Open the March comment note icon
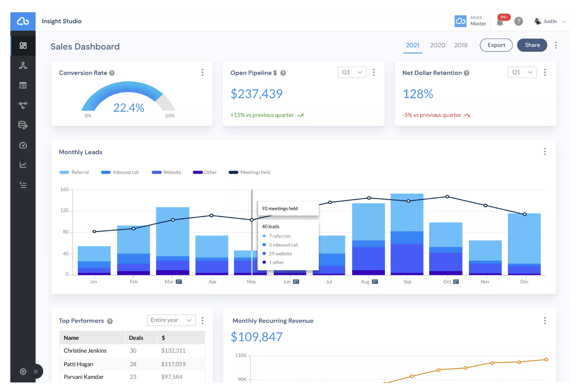Screen dimensions: 582x392 pyautogui.click(x=179, y=282)
